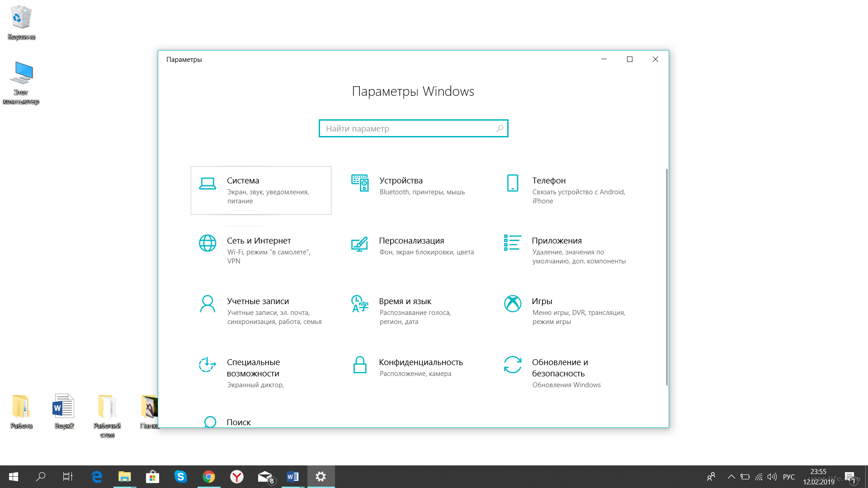Open the Специальные возможности category title

pyautogui.click(x=253, y=368)
